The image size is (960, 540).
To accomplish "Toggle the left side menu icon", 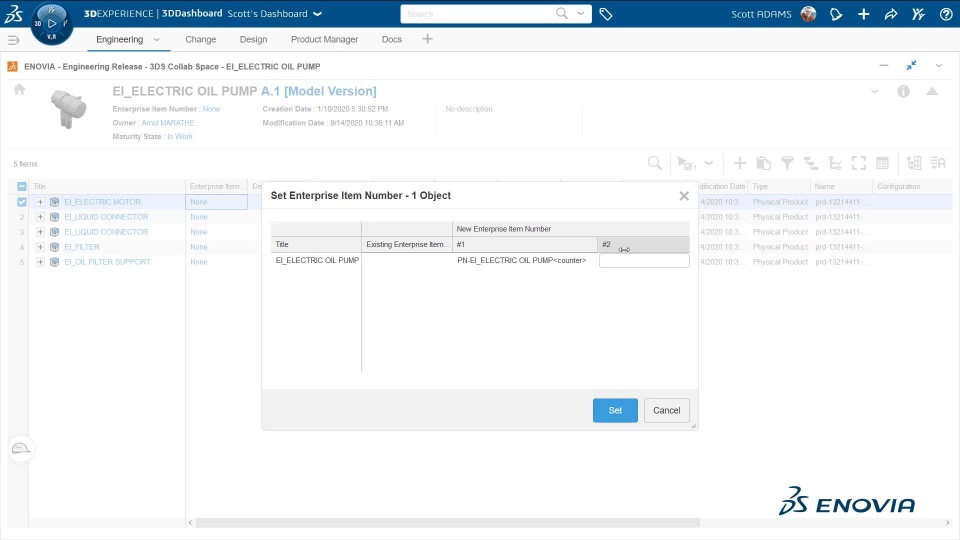I will click(x=13, y=40).
